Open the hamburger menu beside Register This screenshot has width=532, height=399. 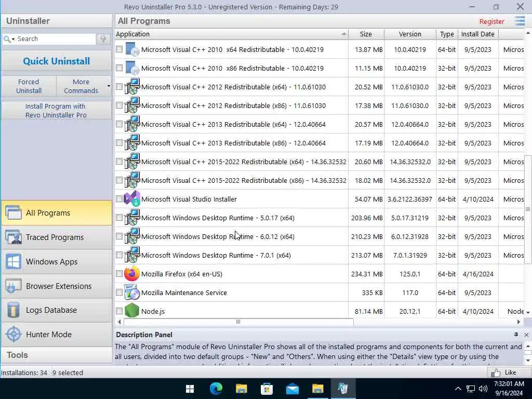coord(520,21)
